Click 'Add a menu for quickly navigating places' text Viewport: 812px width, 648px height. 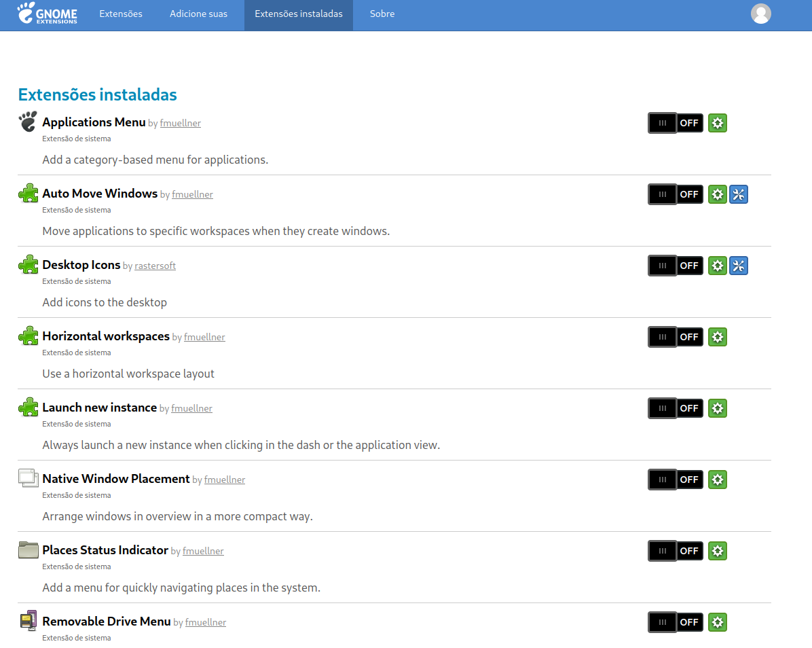click(x=181, y=588)
